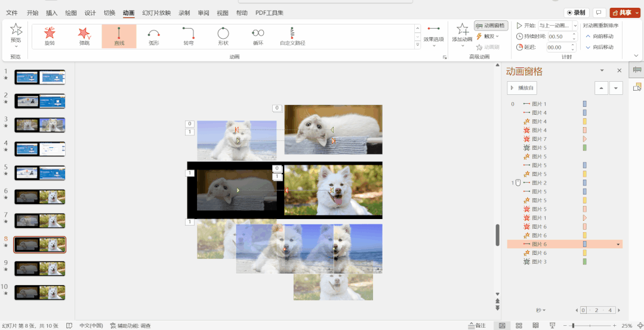Collapse the ribbon with the chevron
Image resolution: width=644 pixels, height=330 pixels.
point(636,55)
